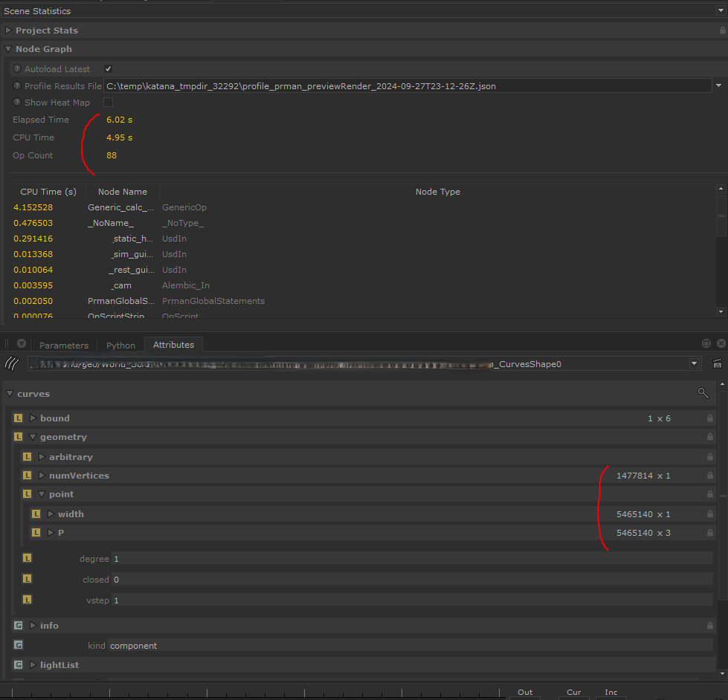728x700 pixels.
Task: Click the Profile Results File path field
Action: coord(408,86)
